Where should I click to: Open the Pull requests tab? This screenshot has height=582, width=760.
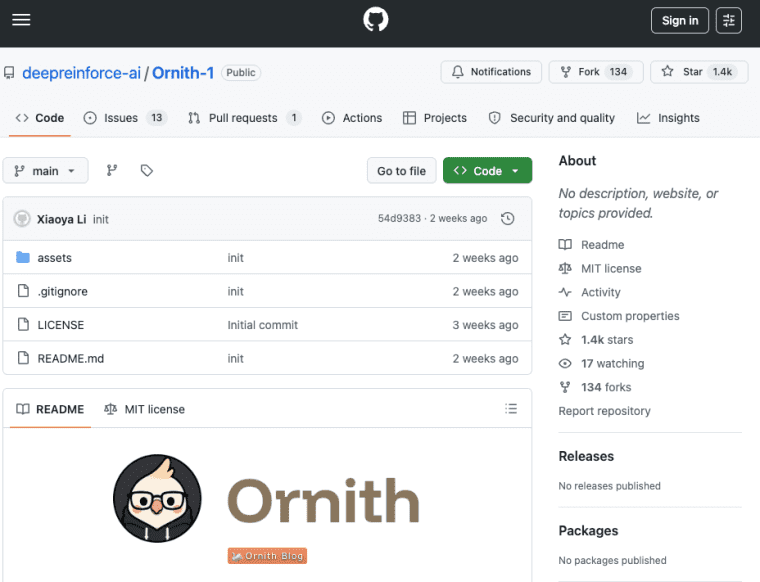[x=244, y=118]
